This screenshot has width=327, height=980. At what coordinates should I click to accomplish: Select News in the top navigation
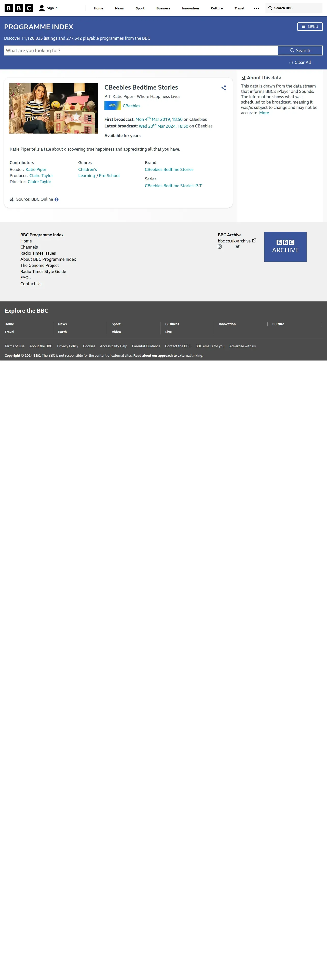click(119, 8)
